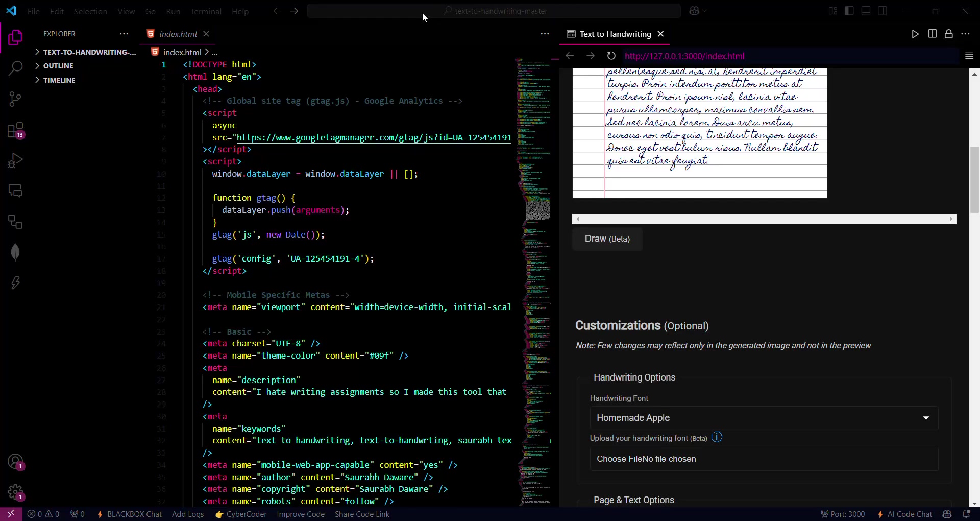Open the Run and Debug view
The image size is (980, 521).
(15, 161)
